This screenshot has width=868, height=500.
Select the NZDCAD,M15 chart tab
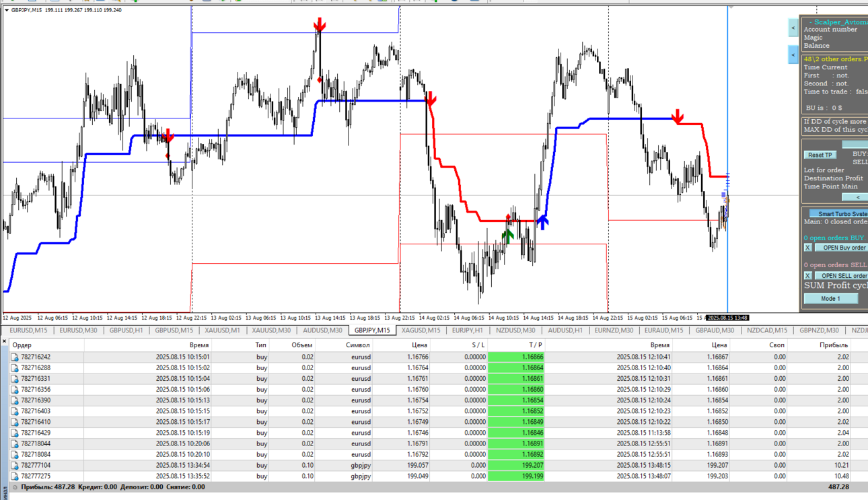pos(766,330)
